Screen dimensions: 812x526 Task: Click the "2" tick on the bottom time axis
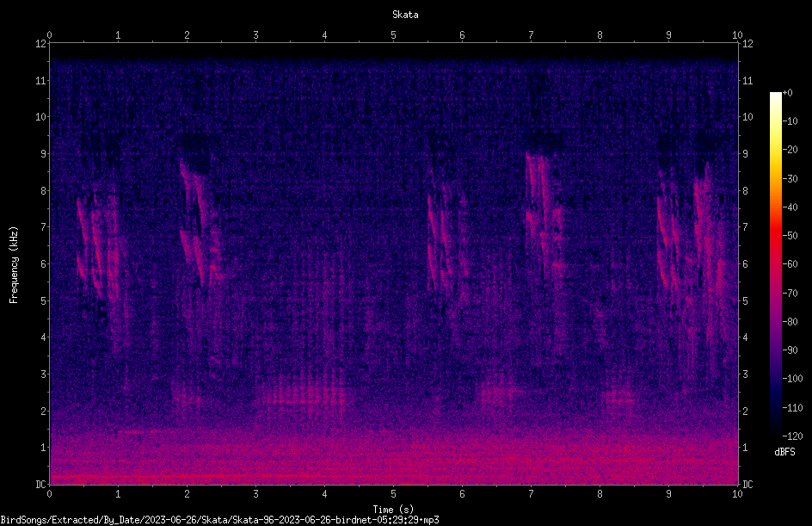tap(187, 494)
